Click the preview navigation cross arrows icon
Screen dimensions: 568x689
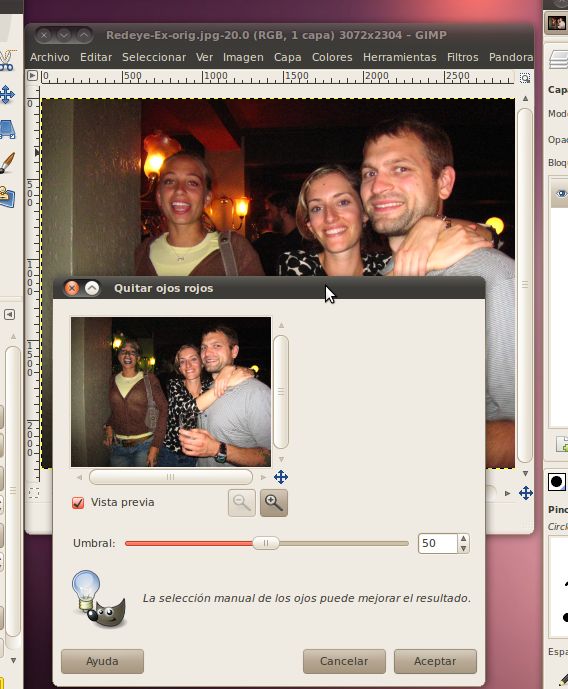point(281,477)
